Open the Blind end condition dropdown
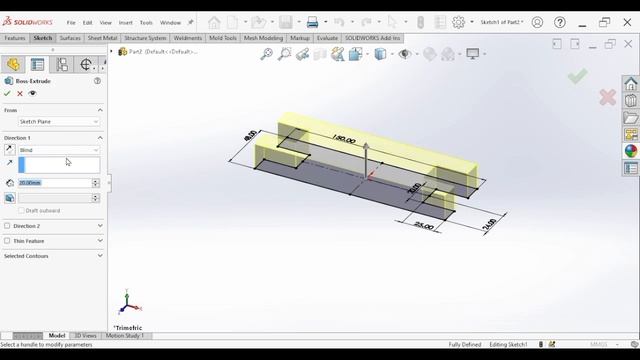This screenshot has width=640, height=360. pos(59,150)
